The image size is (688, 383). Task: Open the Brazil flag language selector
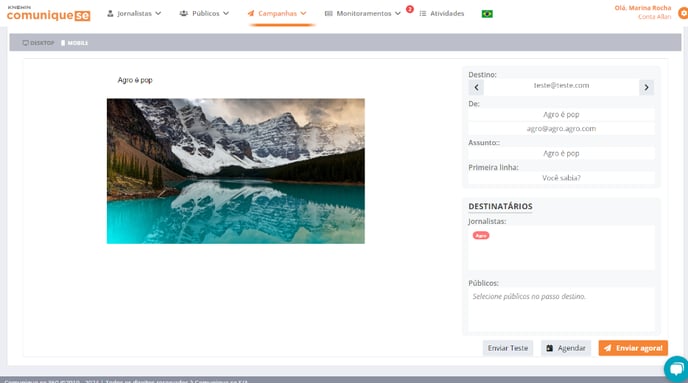(487, 14)
